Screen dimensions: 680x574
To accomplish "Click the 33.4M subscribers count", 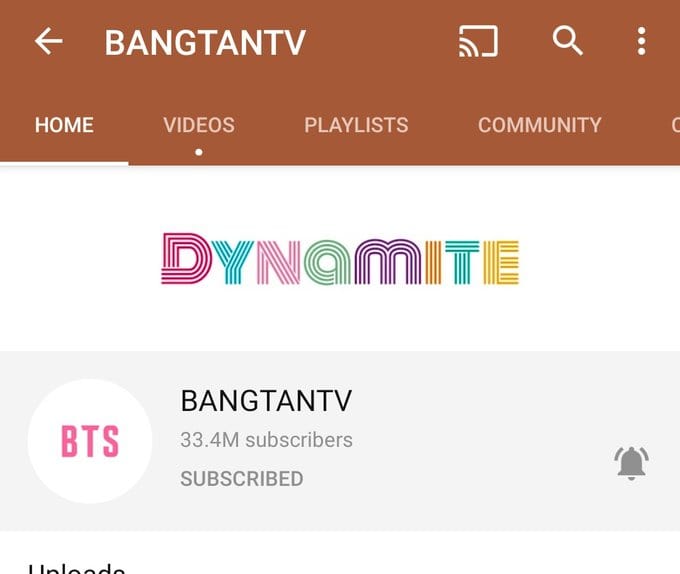I will [x=266, y=440].
